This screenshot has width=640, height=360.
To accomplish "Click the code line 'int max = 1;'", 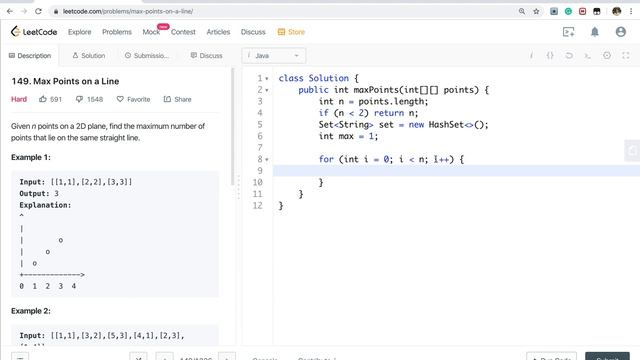I will coord(348,136).
